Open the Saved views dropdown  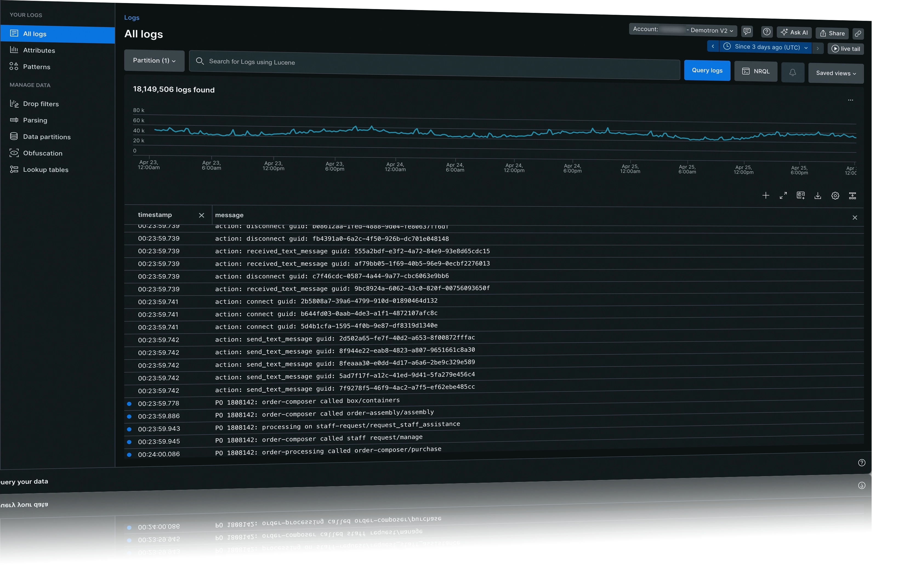pos(836,73)
